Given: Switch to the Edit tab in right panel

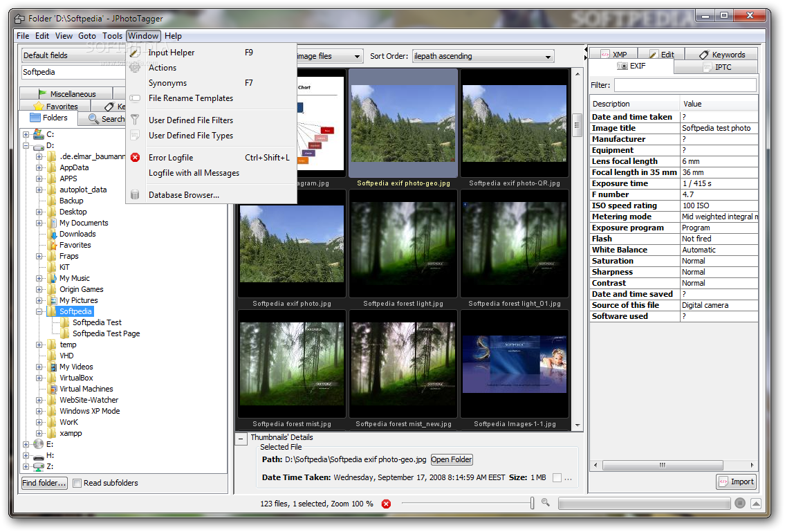Looking at the screenshot, I should 662,54.
